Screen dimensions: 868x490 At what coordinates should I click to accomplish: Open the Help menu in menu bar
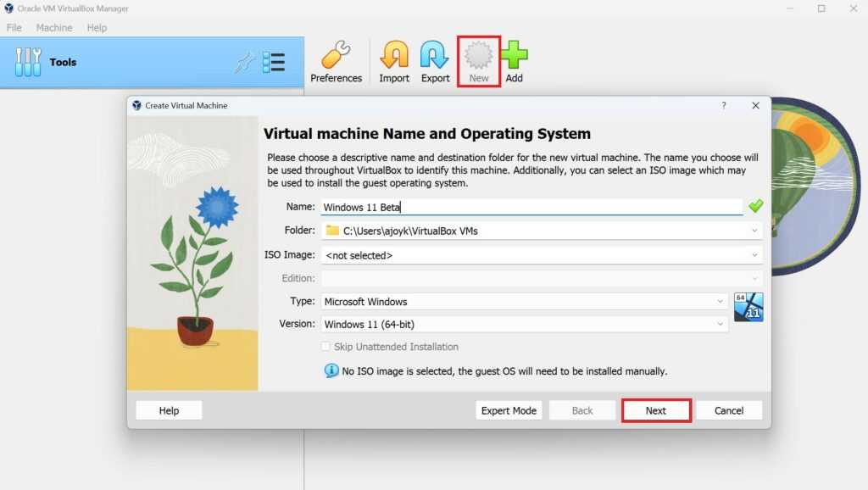pyautogui.click(x=97, y=28)
